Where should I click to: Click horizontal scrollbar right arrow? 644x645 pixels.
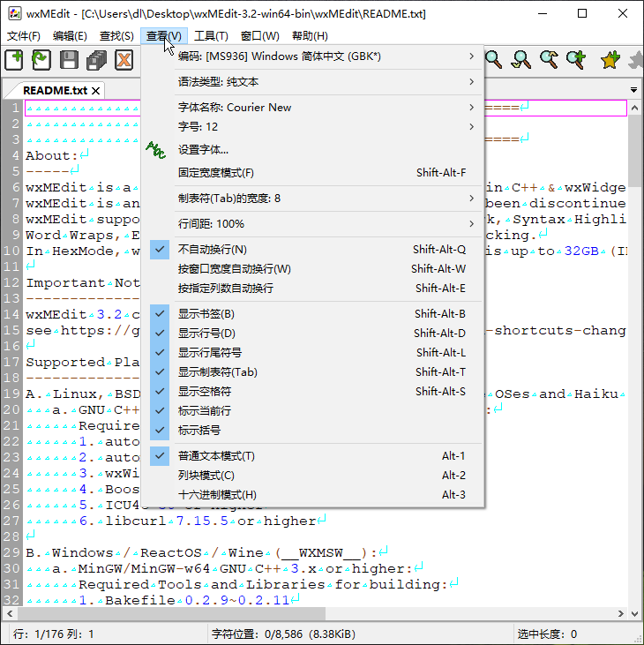coord(620,614)
